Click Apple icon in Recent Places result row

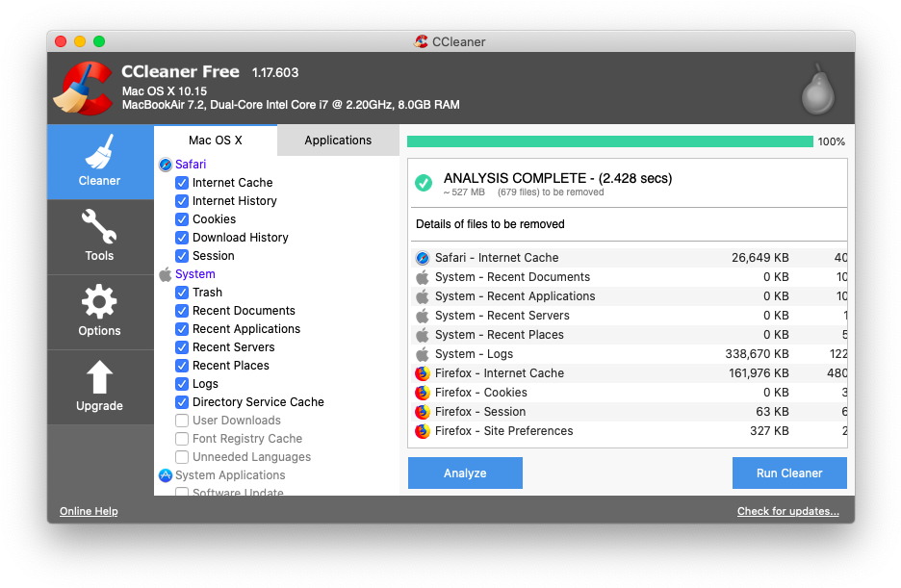point(423,335)
